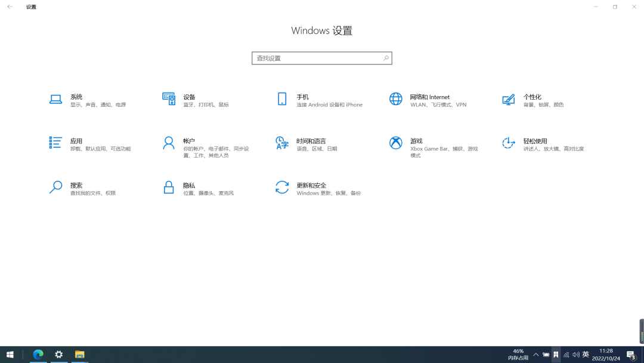The height and width of the screenshot is (363, 644).
Task: Click the 搜索 heading text
Action: point(76,186)
